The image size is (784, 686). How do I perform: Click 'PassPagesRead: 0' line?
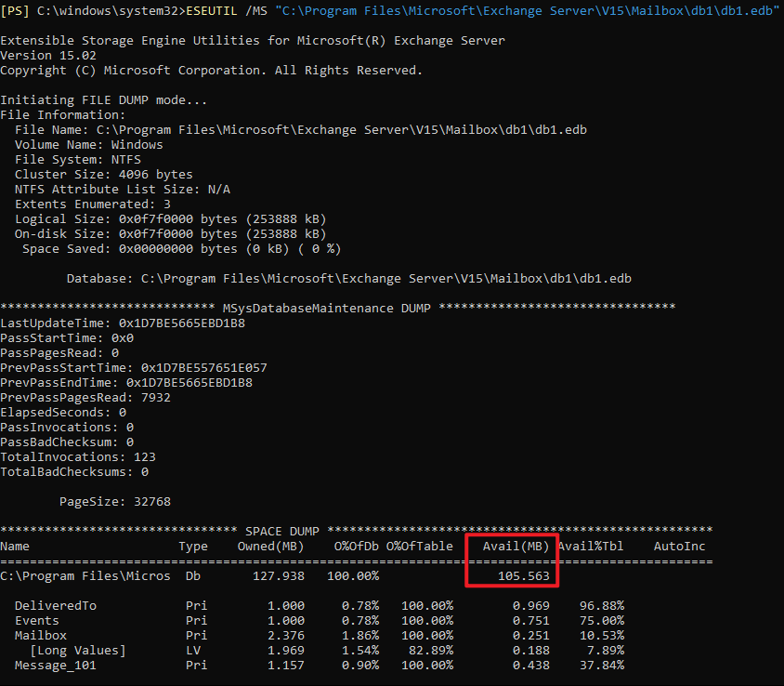tap(59, 353)
